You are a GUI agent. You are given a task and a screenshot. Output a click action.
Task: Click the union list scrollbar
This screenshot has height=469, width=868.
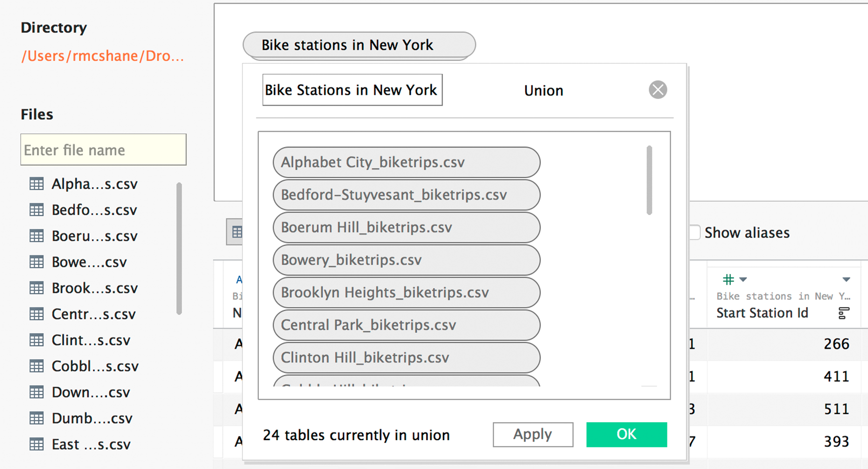(x=649, y=181)
